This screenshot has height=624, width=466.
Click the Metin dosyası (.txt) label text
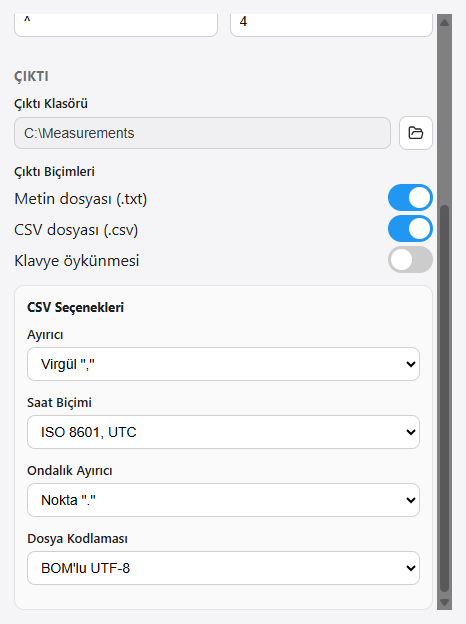81,199
